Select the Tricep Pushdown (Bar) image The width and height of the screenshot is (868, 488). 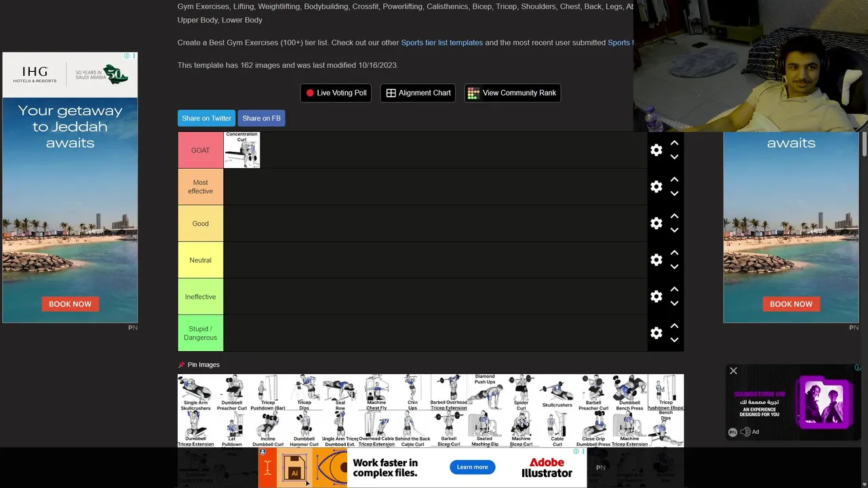click(268, 392)
